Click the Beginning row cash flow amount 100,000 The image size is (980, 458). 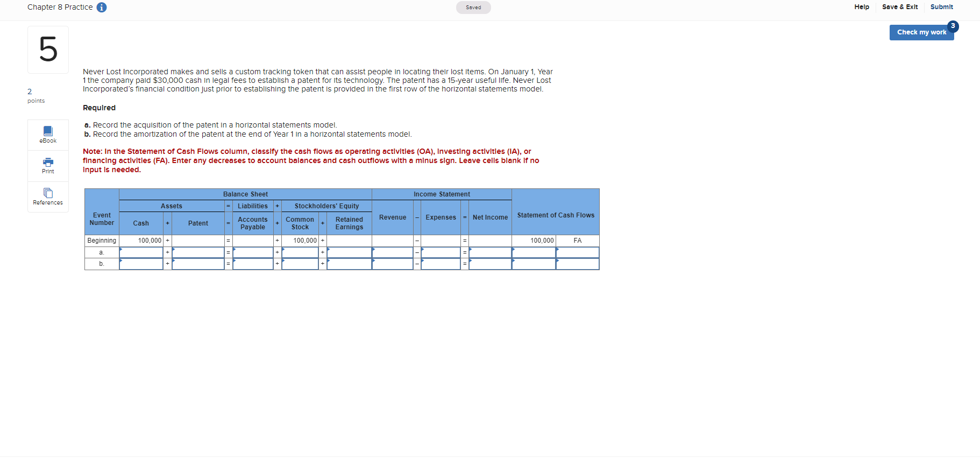coord(542,241)
